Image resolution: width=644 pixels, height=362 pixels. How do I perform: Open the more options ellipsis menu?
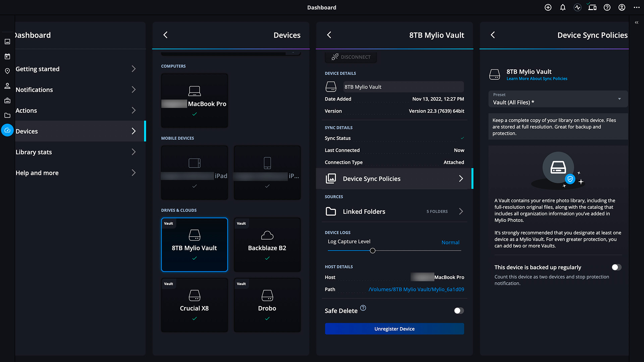637,7
